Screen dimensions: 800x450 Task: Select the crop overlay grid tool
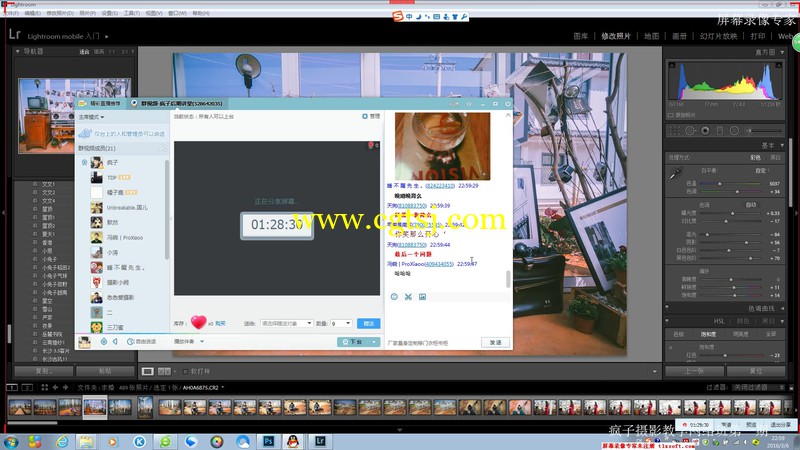pyautogui.click(x=674, y=131)
